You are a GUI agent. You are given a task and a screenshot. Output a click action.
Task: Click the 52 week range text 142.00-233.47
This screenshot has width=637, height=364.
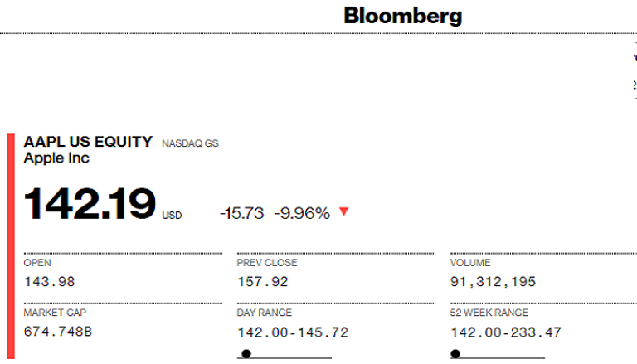[506, 332]
